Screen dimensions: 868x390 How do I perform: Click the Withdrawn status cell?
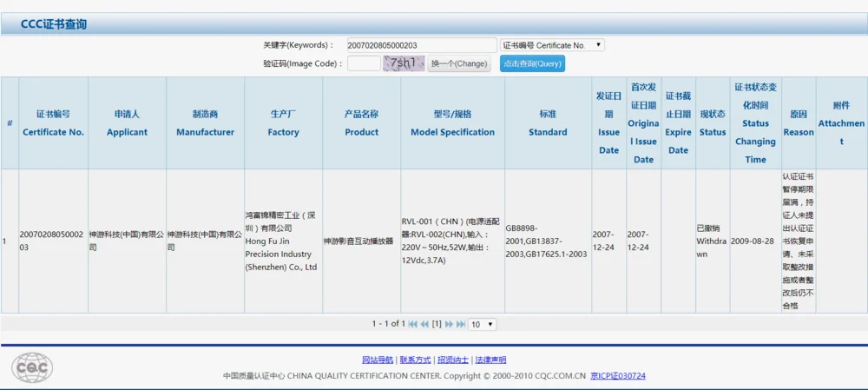tap(712, 241)
